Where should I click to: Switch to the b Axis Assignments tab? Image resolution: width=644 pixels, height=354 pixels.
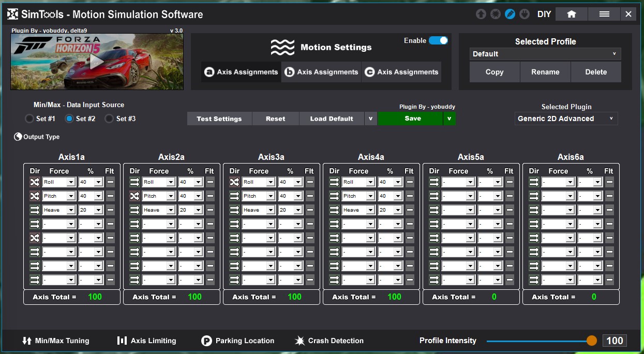click(321, 72)
